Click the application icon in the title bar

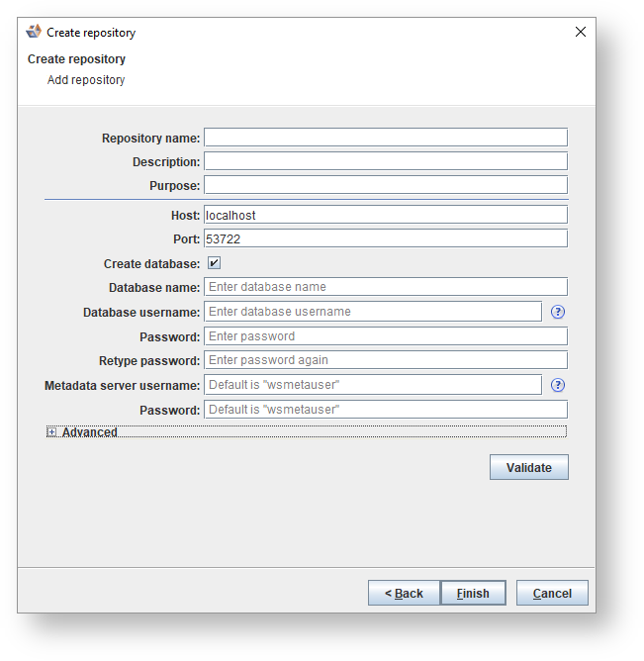point(34,32)
